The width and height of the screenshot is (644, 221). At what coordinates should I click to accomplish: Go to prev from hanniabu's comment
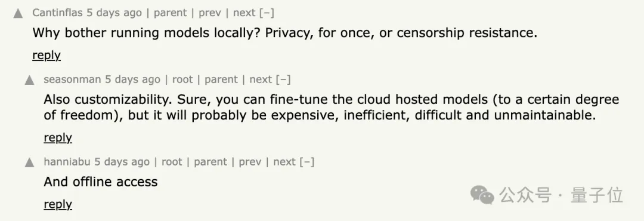point(250,162)
